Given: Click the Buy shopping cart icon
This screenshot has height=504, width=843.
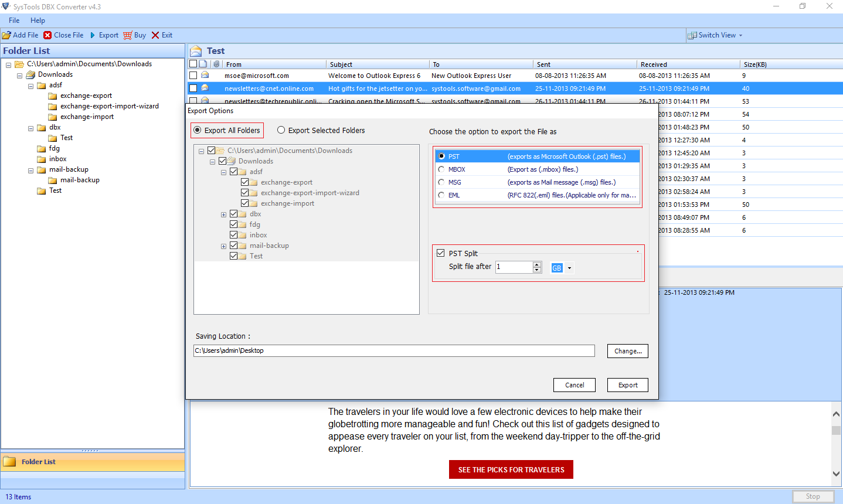Looking at the screenshot, I should [x=127, y=35].
